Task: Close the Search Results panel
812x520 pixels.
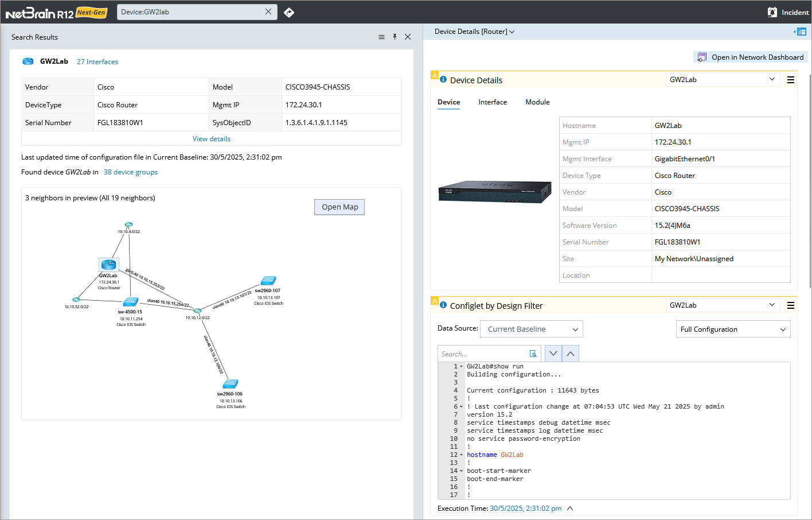Action: click(x=408, y=37)
